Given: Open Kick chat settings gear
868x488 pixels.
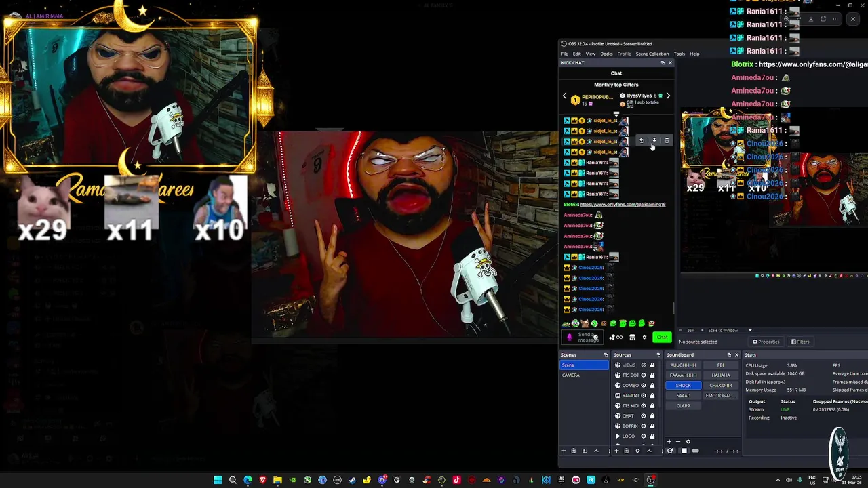Looking at the screenshot, I should tap(644, 337).
